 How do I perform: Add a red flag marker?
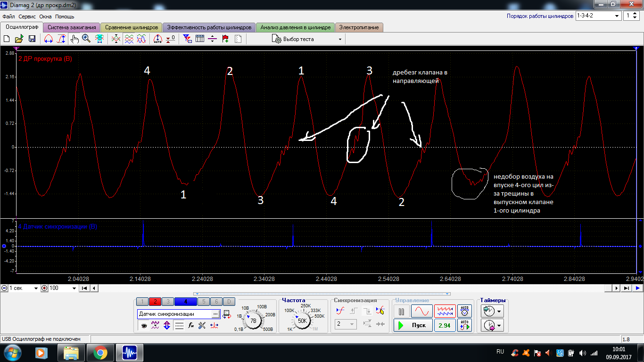pos(225,39)
